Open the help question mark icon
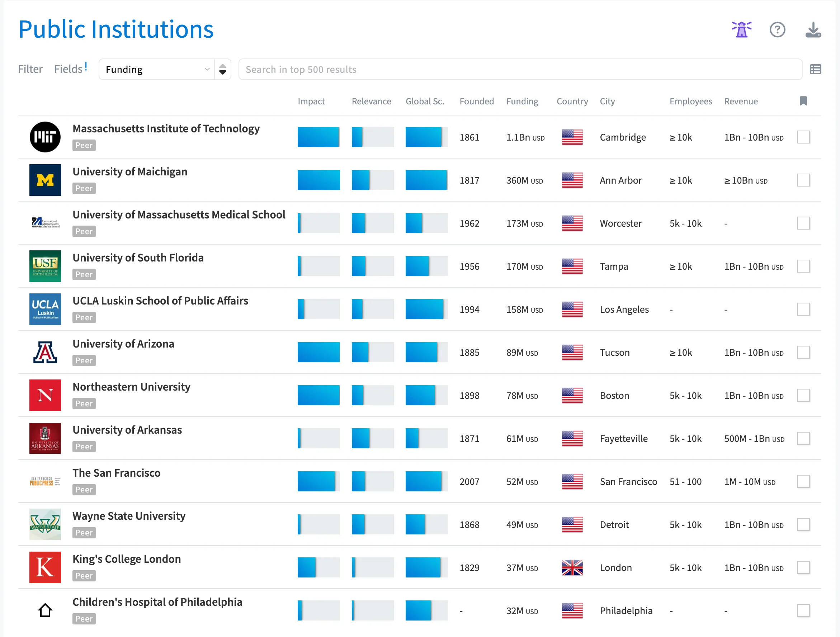The width and height of the screenshot is (840, 637). (777, 30)
